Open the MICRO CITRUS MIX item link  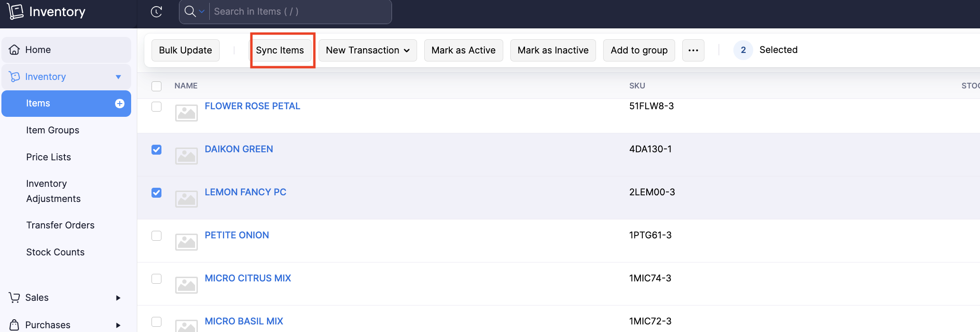coord(248,278)
